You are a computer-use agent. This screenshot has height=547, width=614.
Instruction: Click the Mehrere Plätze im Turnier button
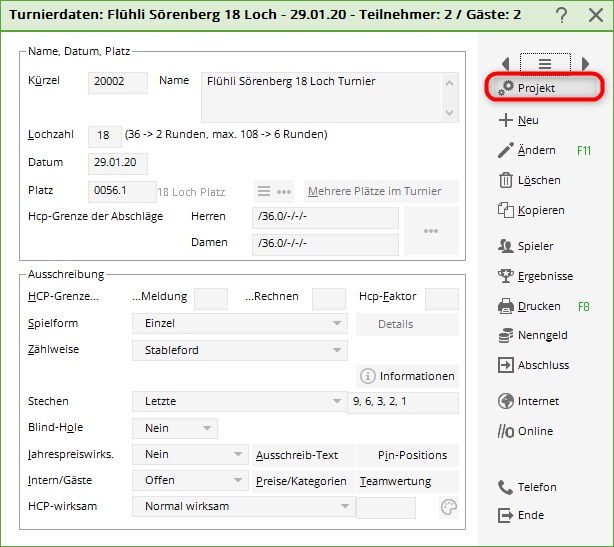tap(380, 191)
